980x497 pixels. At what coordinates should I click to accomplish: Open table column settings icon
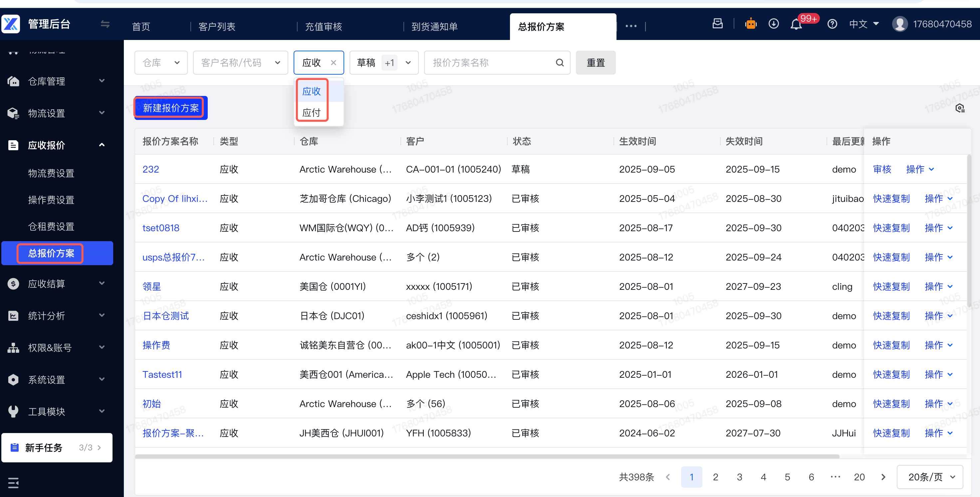pyautogui.click(x=960, y=109)
